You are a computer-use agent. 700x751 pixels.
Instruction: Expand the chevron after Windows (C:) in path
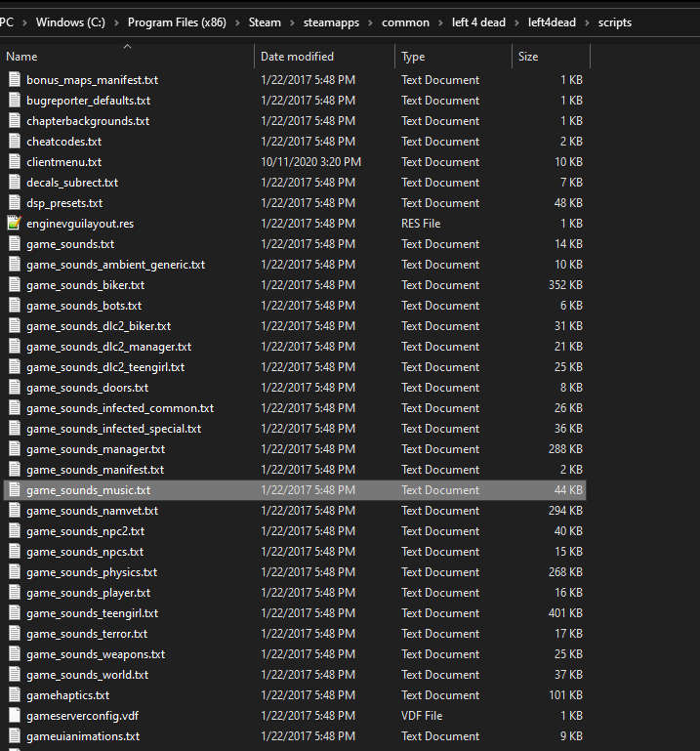116,23
